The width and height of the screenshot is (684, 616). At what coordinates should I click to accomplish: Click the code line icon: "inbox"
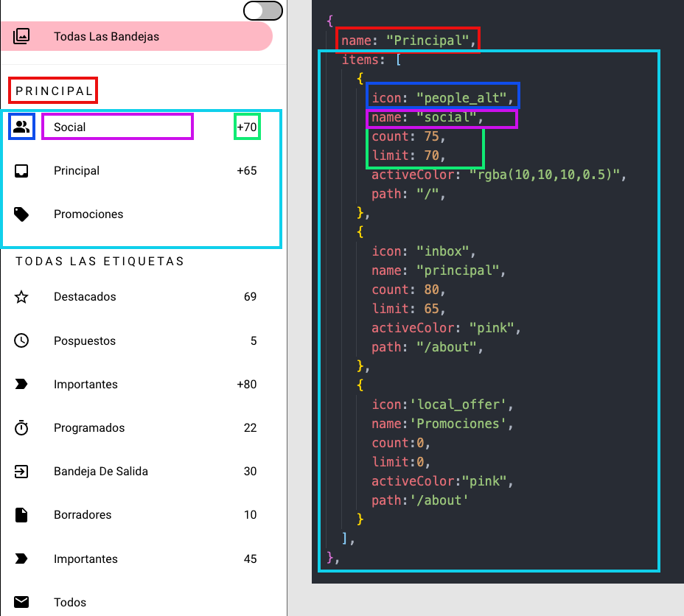[x=424, y=251]
